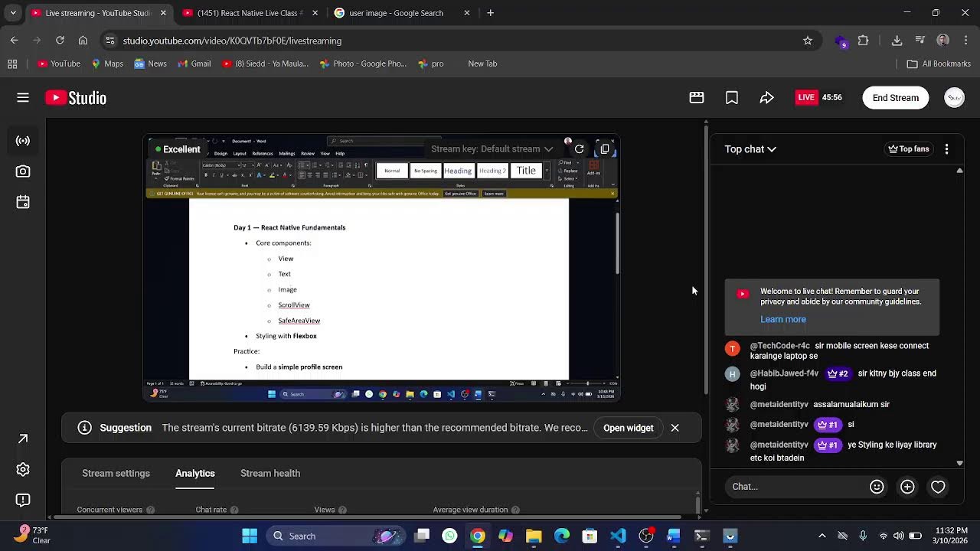This screenshot has height=551, width=980.
Task: Click the Chrome address bar URL
Action: tap(232, 41)
